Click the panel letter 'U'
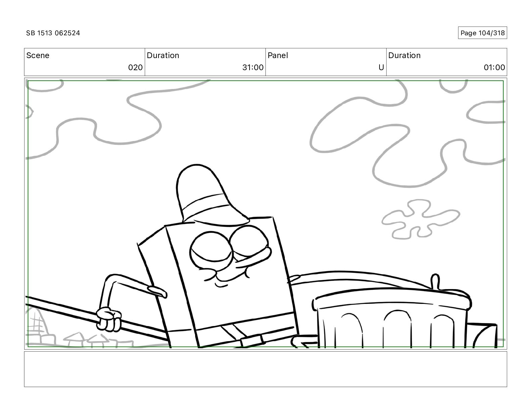This screenshot has height=411, width=532. coord(381,67)
